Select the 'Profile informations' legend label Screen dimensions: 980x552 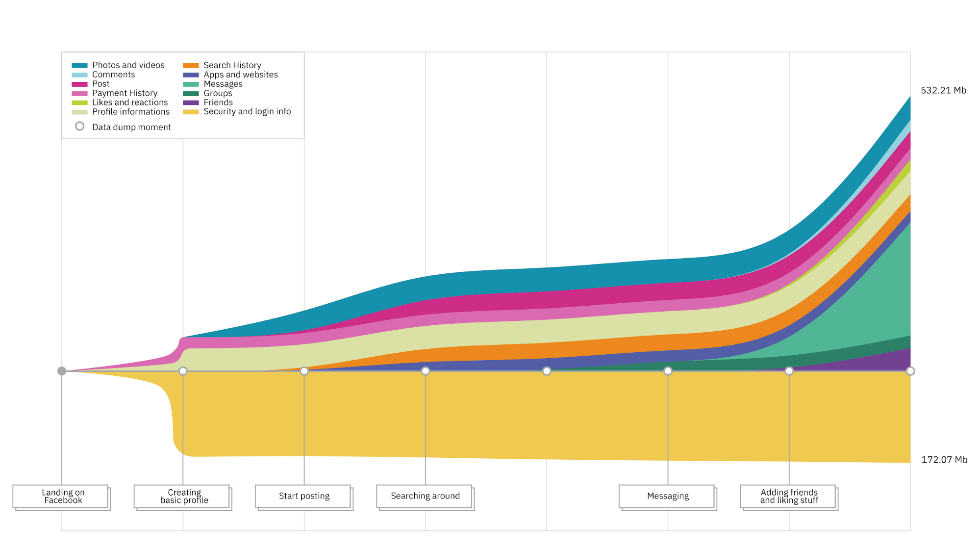pyautogui.click(x=131, y=112)
